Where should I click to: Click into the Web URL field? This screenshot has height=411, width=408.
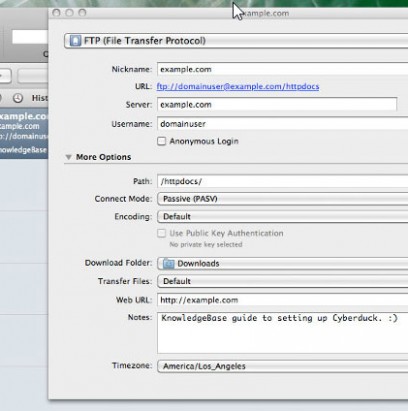point(283,300)
